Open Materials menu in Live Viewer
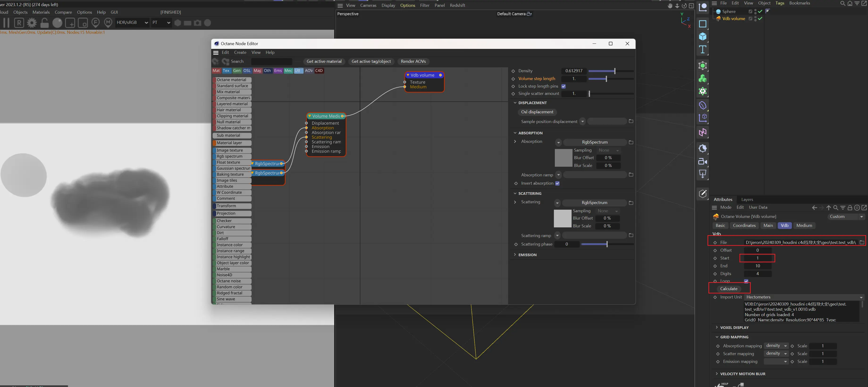868x387 pixels. pyautogui.click(x=41, y=12)
